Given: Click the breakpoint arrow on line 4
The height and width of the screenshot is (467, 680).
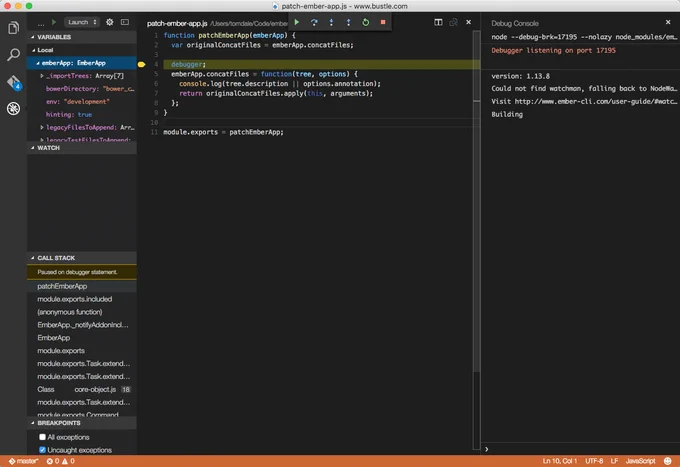Looking at the screenshot, I should pyautogui.click(x=141, y=64).
